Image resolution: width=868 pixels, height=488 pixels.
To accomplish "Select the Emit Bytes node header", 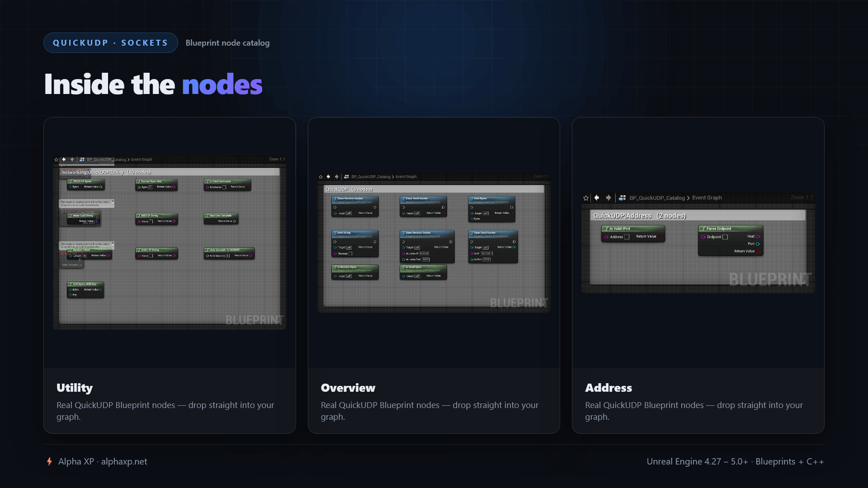I will point(492,200).
